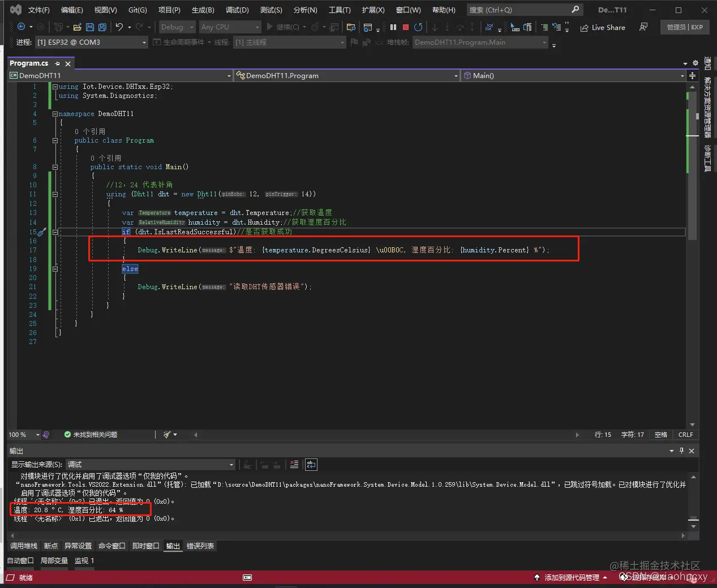
Task: Close the Program.cs tab
Action: [x=68, y=63]
